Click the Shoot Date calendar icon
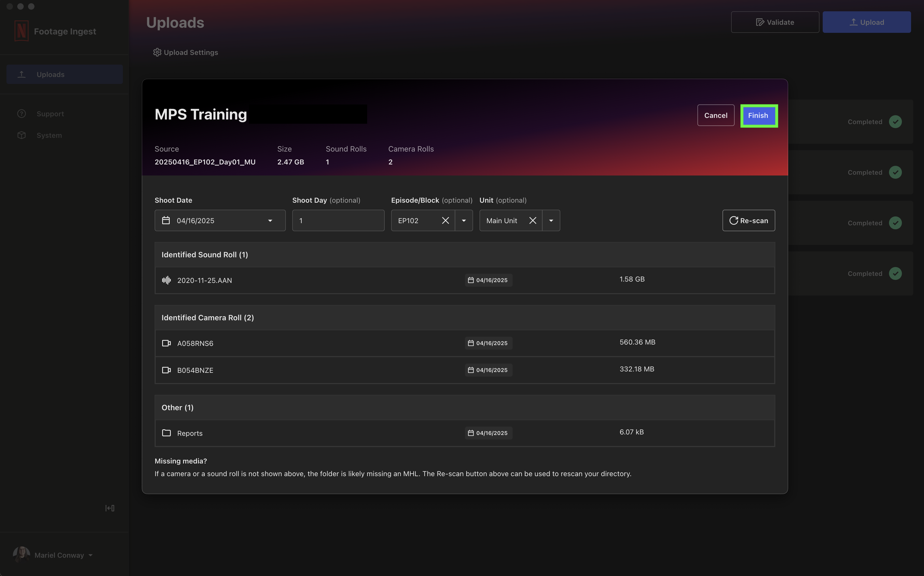The height and width of the screenshot is (576, 924). coord(166,220)
